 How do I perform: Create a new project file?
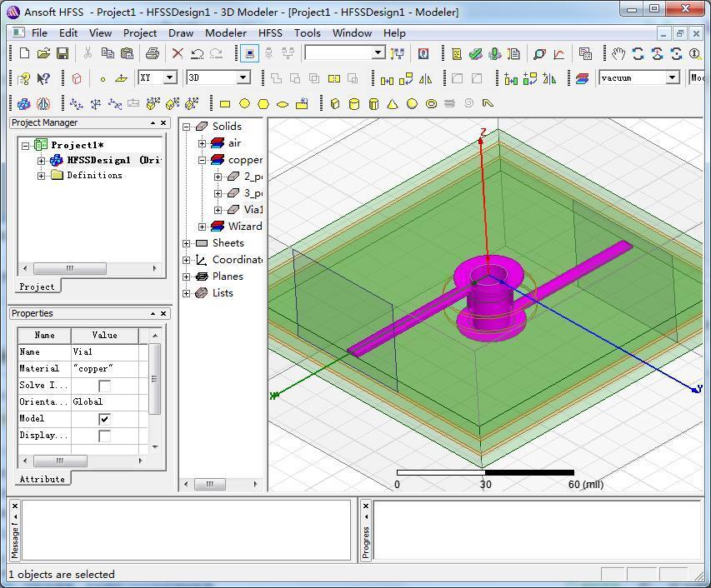[24, 53]
